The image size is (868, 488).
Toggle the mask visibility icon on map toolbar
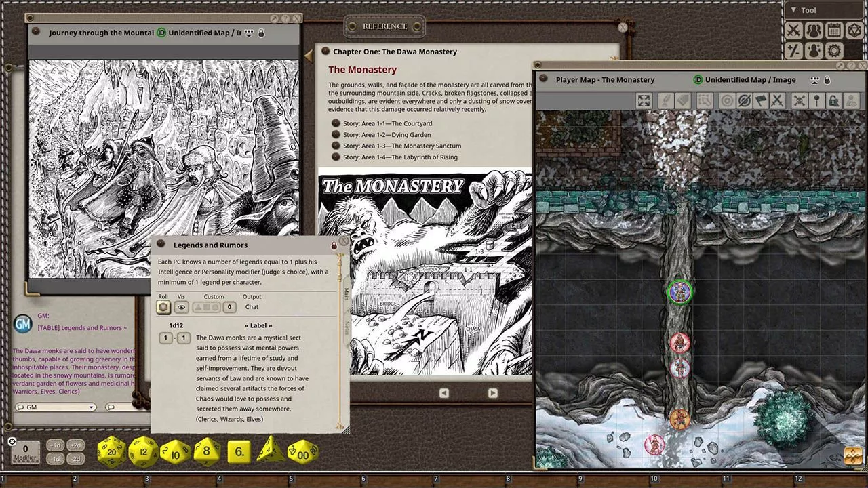744,101
